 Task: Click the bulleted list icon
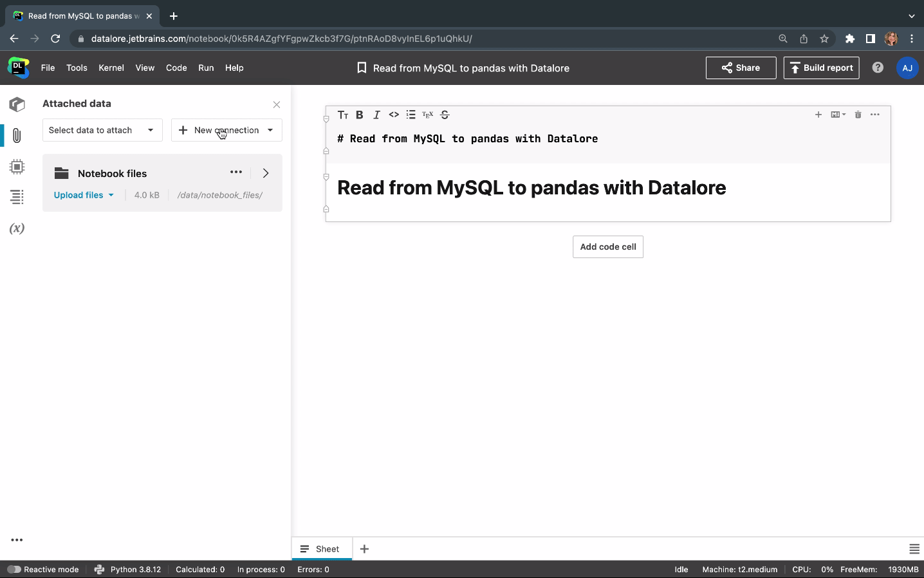click(x=411, y=115)
